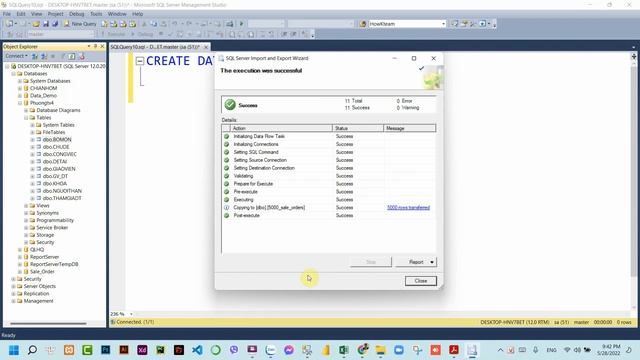Click the Undo arrow in the toolbar
The width and height of the screenshot is (640, 360).
[175, 24]
